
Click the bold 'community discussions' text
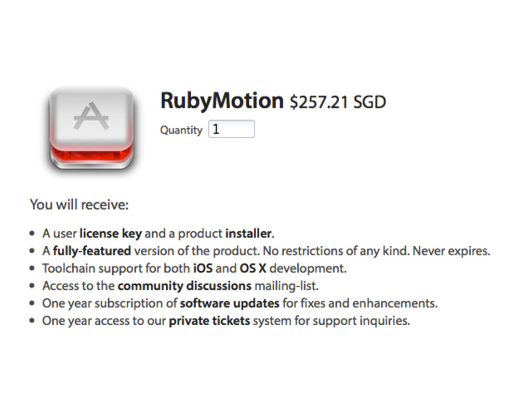(x=184, y=286)
